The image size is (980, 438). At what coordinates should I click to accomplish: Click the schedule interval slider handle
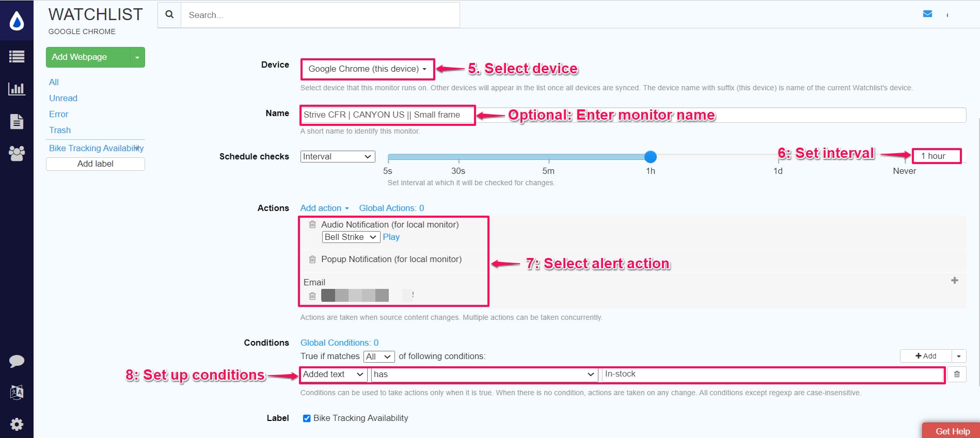point(651,156)
